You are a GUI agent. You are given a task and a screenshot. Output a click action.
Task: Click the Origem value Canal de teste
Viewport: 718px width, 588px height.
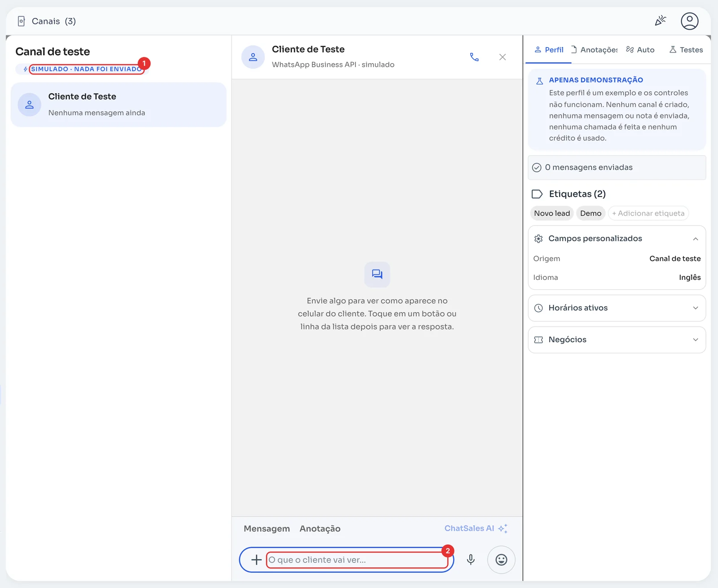675,259
